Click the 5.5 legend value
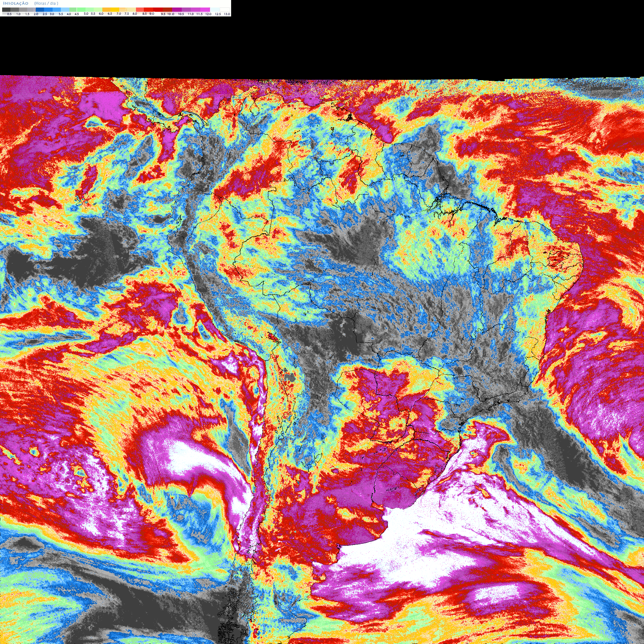 pyautogui.click(x=93, y=14)
